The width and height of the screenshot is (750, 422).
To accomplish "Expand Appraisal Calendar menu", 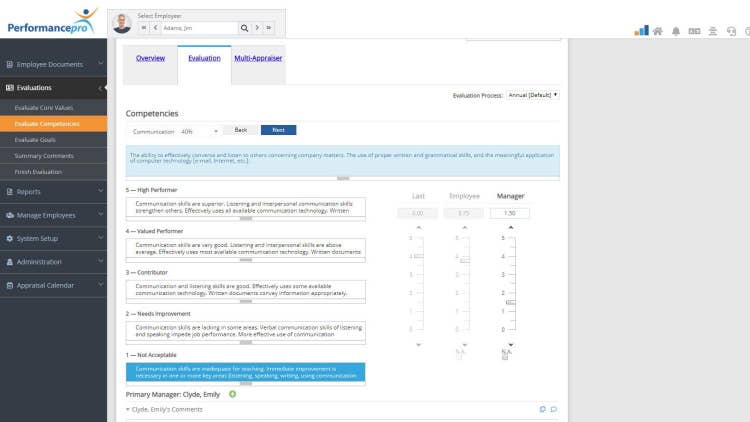I will pos(100,284).
